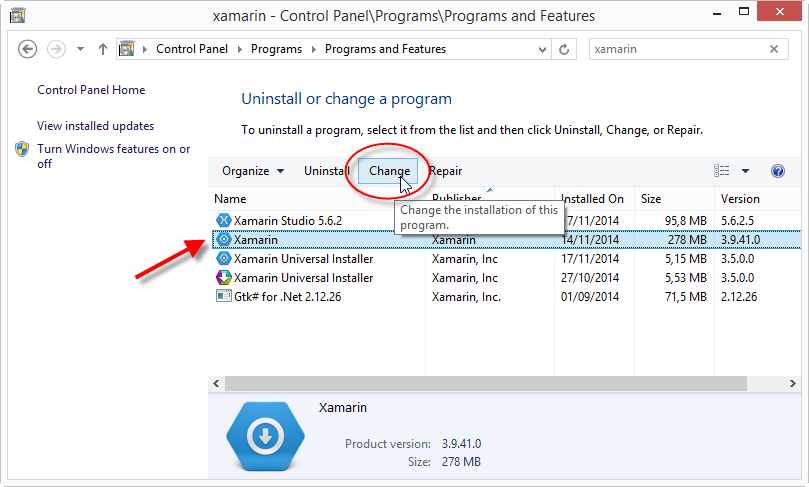This screenshot has width=809, height=487.
Task: Click the 95,8 MB size cell
Action: (x=686, y=221)
